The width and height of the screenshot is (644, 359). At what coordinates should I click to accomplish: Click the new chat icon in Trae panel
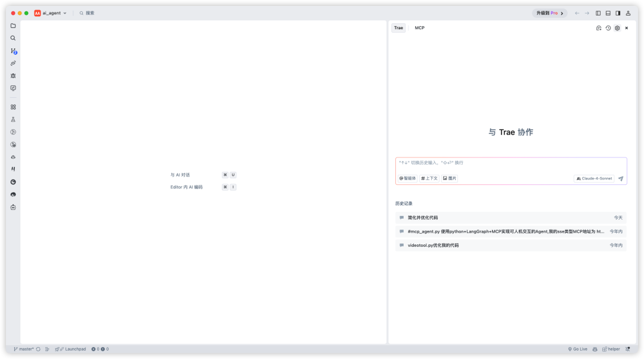pyautogui.click(x=599, y=28)
